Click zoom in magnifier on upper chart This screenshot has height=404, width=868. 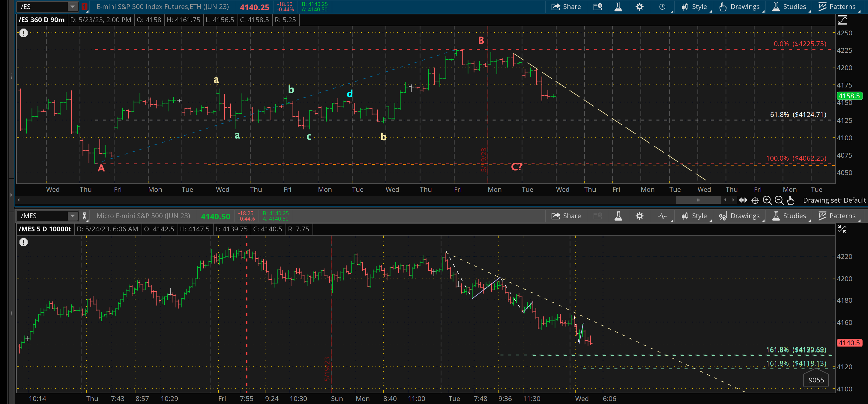point(767,200)
